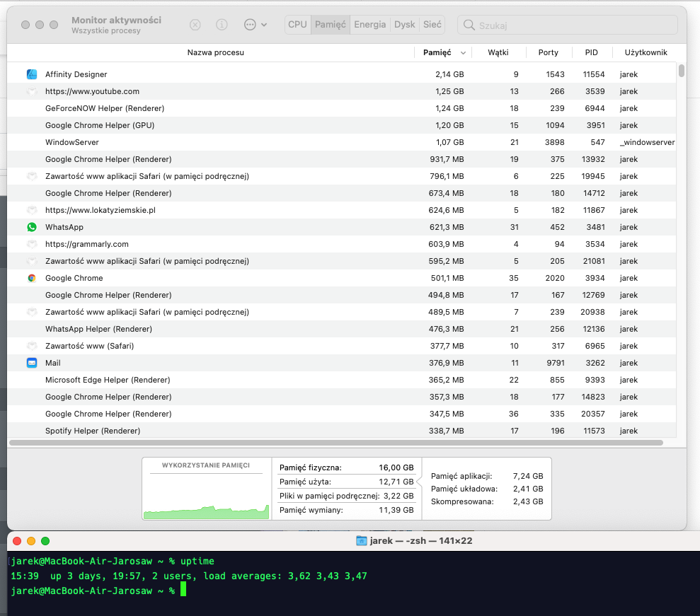The height and width of the screenshot is (616, 700).
Task: Click the Affinity Designer app icon
Action: 32,74
